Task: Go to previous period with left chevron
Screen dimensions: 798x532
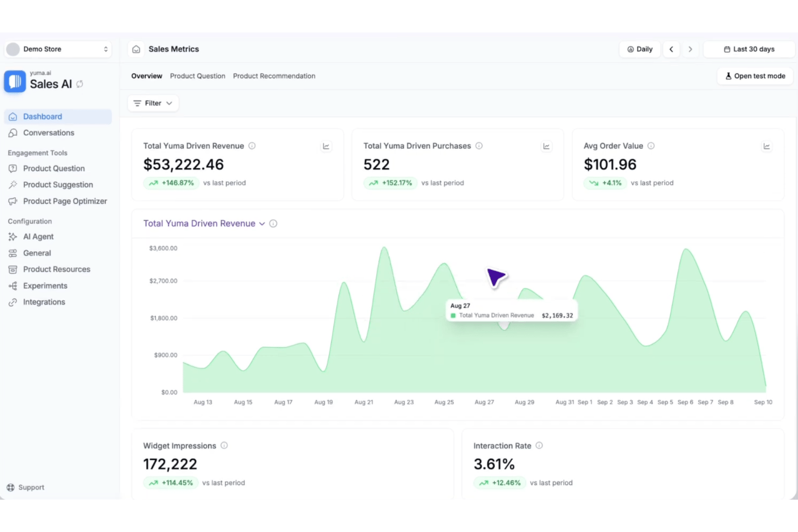Action: pyautogui.click(x=671, y=49)
